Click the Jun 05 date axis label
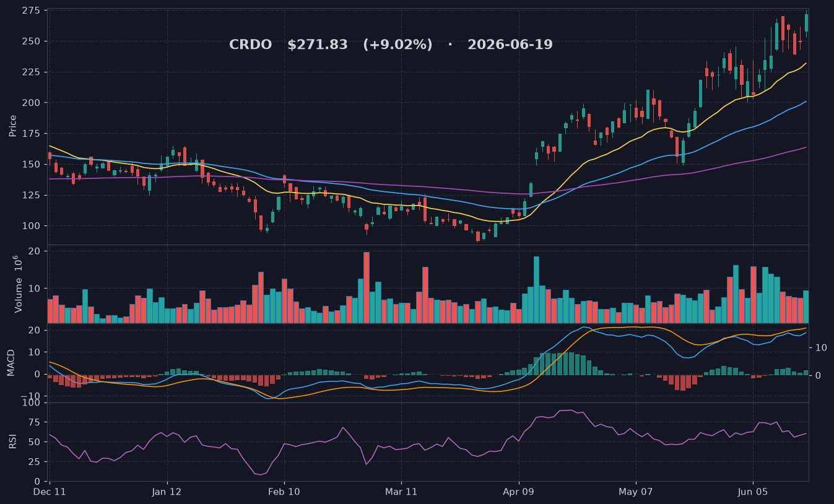 [x=753, y=492]
